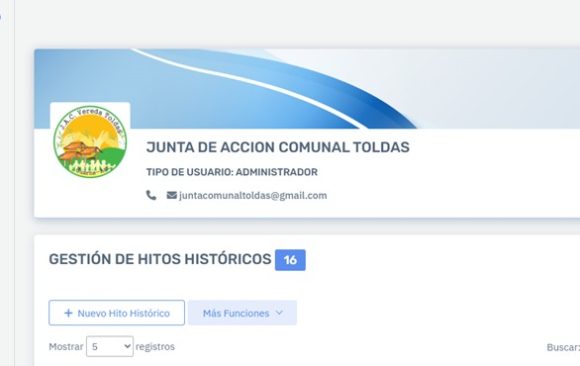Open the Mostrar registros count selector
580x366 pixels.
coord(110,346)
